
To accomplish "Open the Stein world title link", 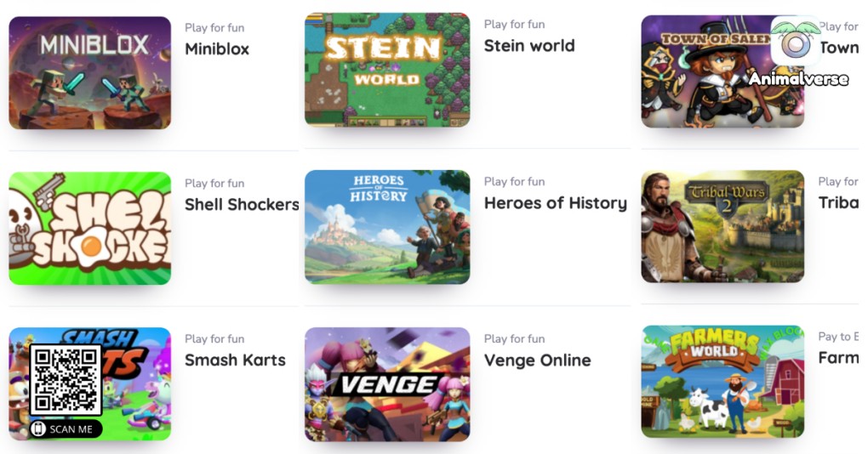I will (x=529, y=45).
